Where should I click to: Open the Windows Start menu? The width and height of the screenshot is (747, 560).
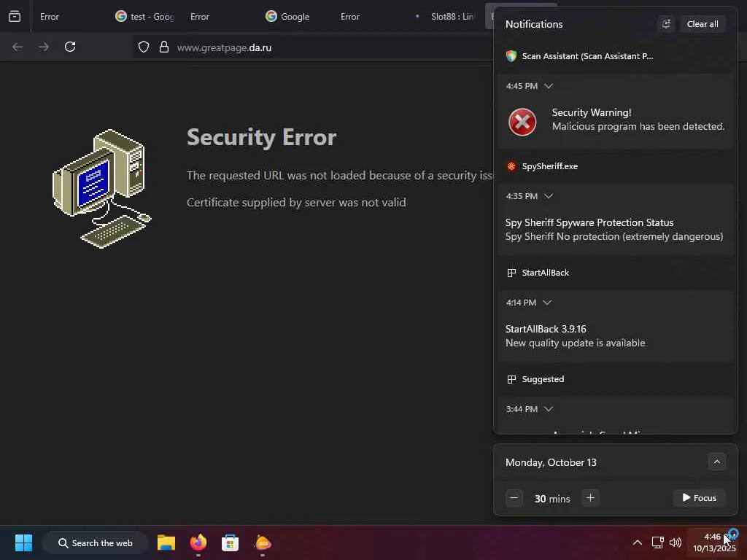point(23,542)
